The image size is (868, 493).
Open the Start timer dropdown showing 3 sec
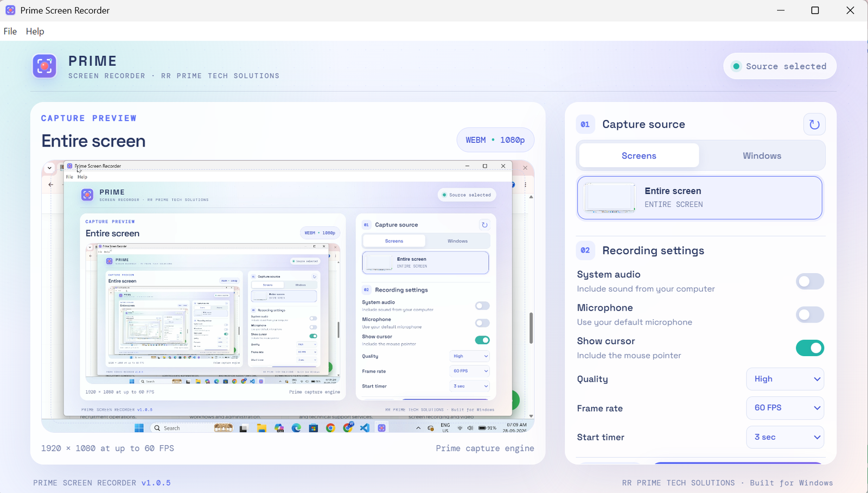point(785,437)
